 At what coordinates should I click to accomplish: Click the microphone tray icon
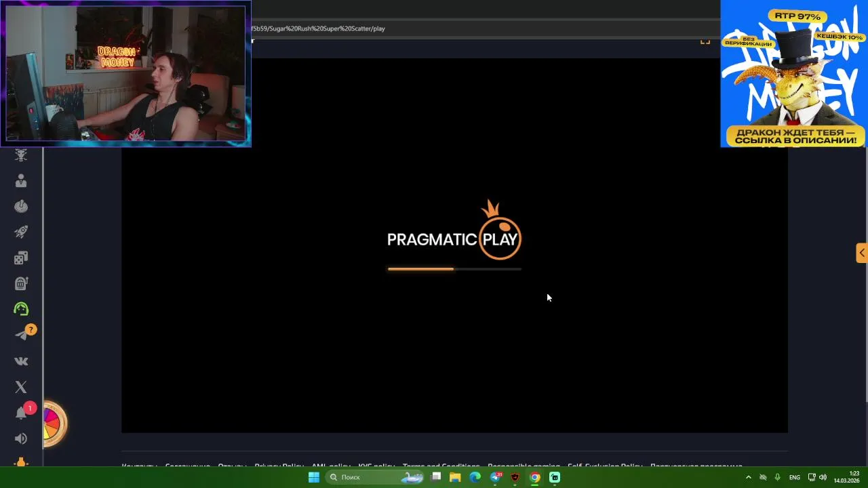(778, 477)
